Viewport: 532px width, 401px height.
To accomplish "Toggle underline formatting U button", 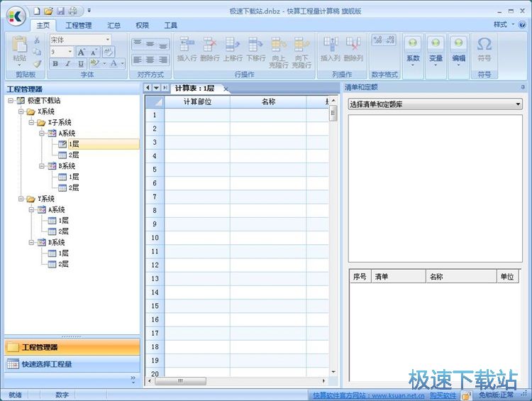I will 81,63.
